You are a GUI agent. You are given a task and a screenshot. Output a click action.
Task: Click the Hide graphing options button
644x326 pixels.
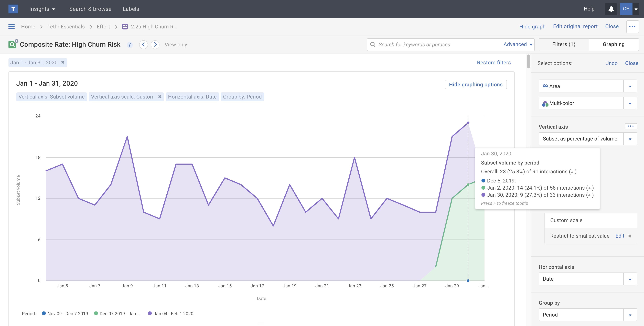(x=476, y=84)
